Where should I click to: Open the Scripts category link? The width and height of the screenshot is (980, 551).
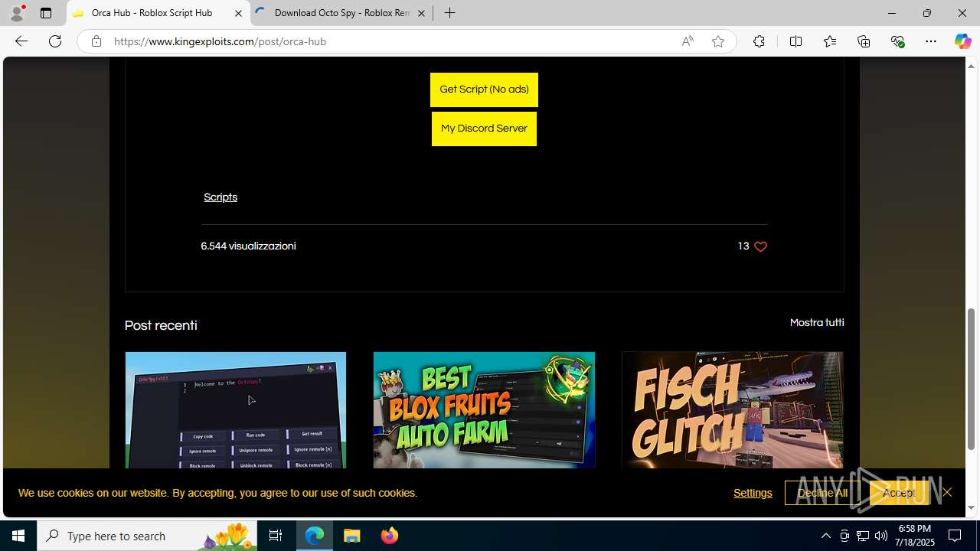pyautogui.click(x=220, y=197)
